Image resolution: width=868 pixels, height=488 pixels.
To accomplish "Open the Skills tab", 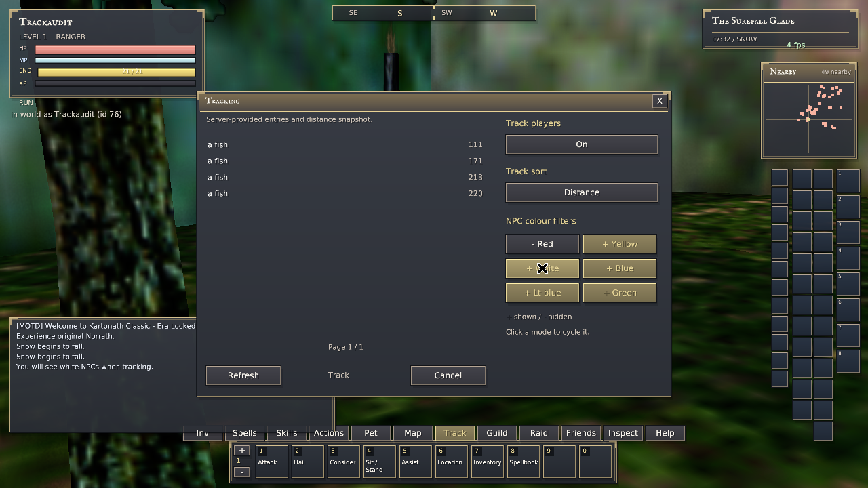I will pos(287,433).
